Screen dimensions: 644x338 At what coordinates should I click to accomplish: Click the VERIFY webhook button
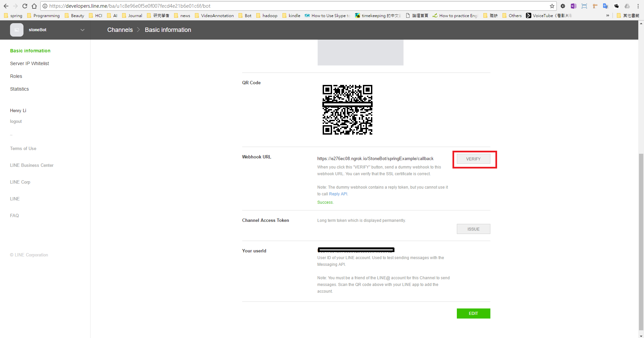[473, 159]
